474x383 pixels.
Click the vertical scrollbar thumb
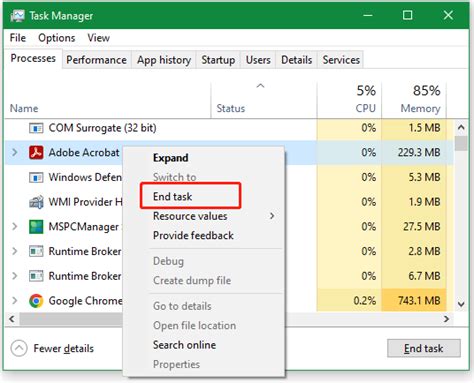461,143
